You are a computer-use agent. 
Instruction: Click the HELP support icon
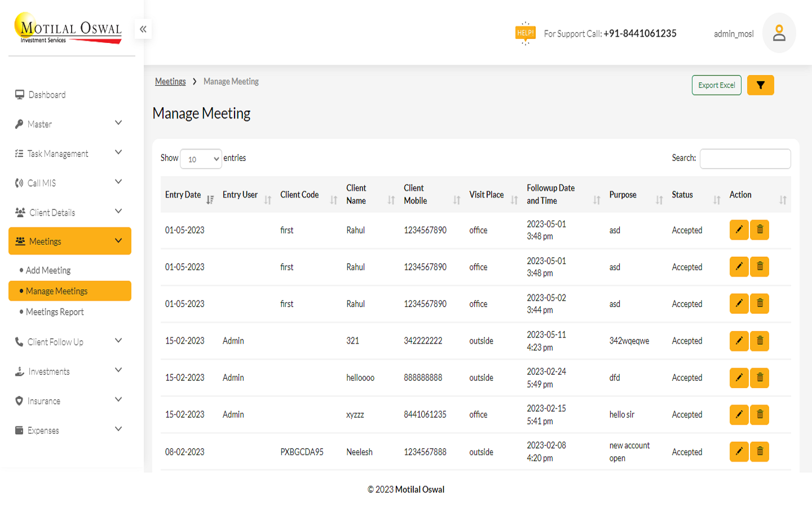(x=525, y=33)
